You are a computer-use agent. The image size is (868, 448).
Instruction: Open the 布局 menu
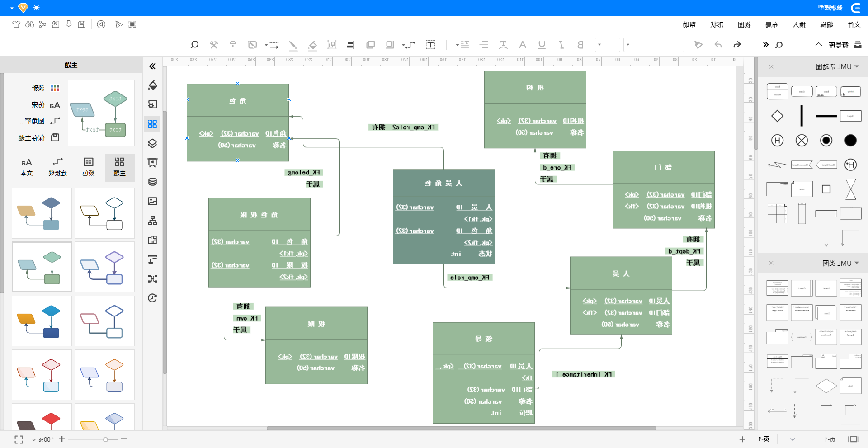coord(771,24)
